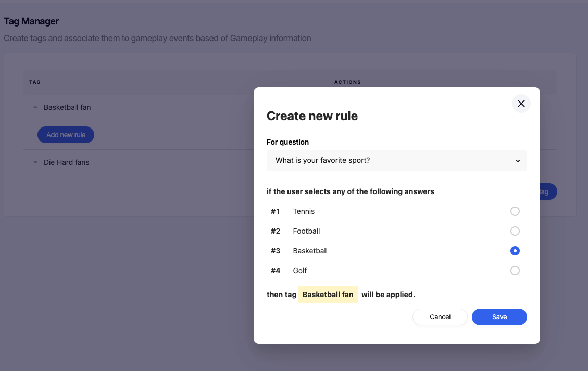Screen dimensions: 588x371
Task: Click the Basketball fan highlighted tag label
Action: pos(328,295)
